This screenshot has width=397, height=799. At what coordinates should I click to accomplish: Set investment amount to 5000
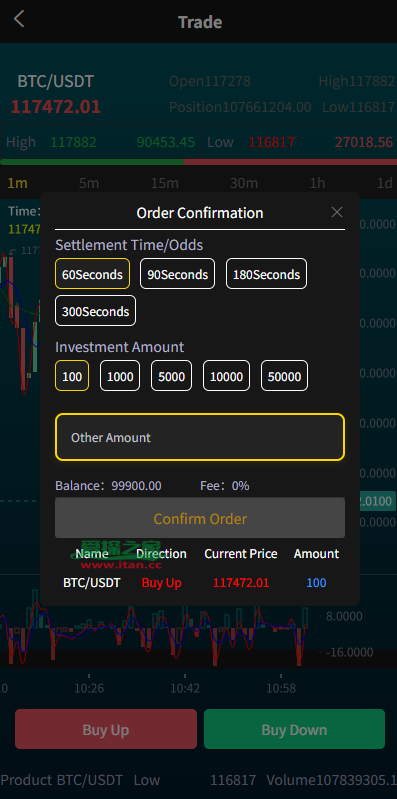(171, 376)
